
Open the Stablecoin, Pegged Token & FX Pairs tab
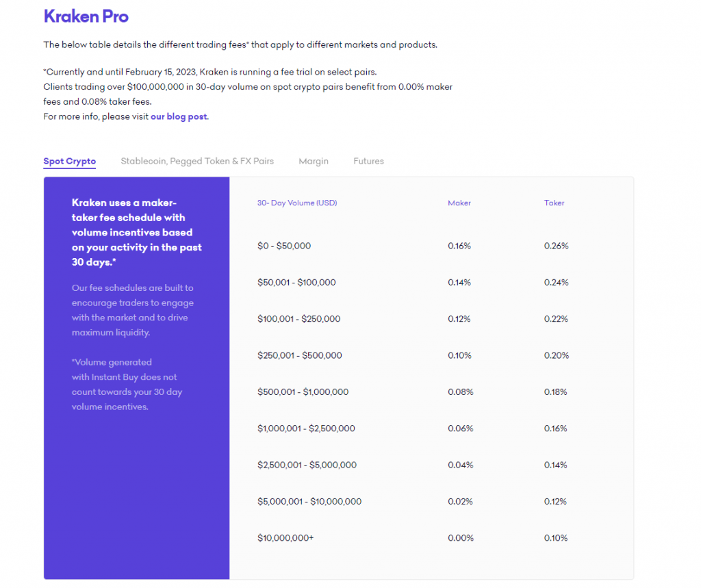click(197, 162)
